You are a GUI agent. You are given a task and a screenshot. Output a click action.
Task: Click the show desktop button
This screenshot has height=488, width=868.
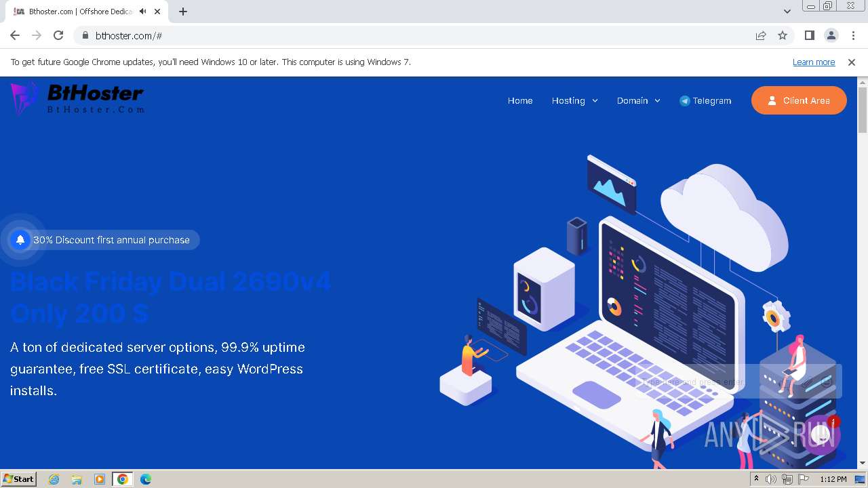pos(860,479)
